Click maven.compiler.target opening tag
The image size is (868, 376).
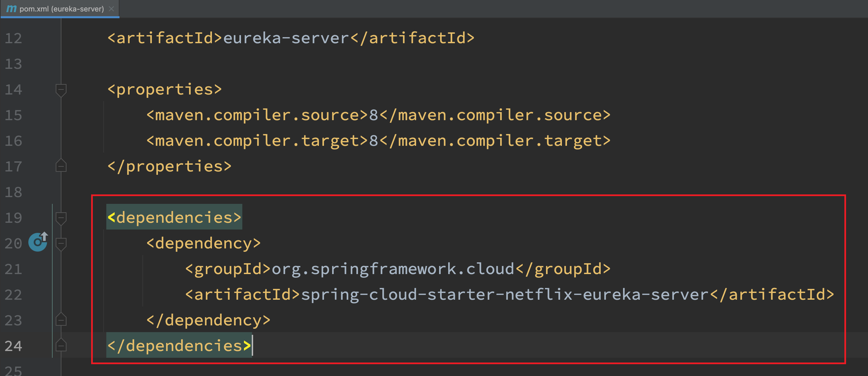257,141
